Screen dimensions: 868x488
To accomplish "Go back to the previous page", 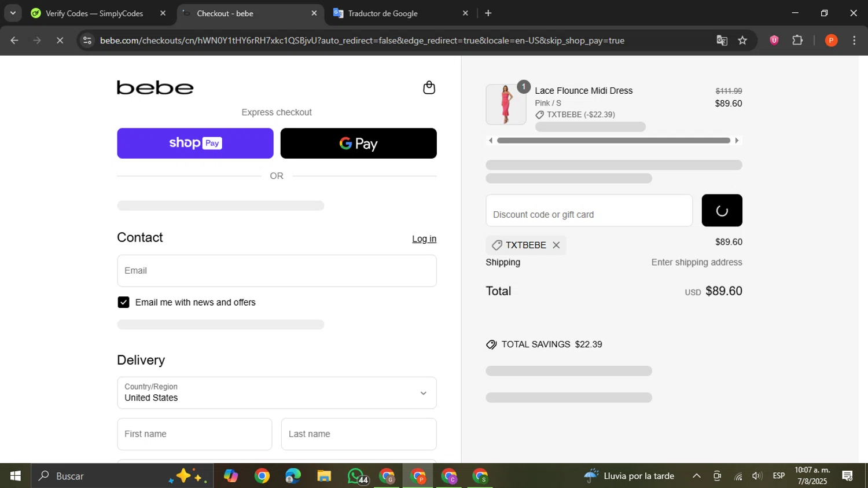I will (x=14, y=41).
